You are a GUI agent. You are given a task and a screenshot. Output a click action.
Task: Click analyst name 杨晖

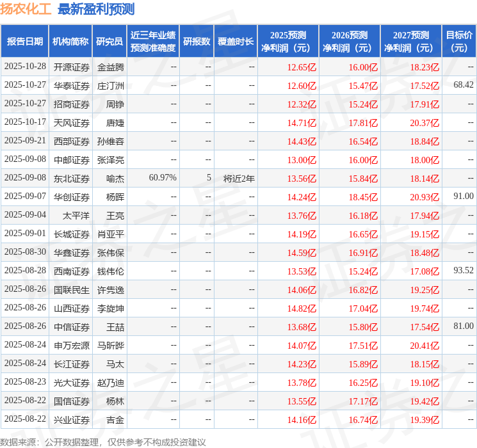(x=115, y=197)
